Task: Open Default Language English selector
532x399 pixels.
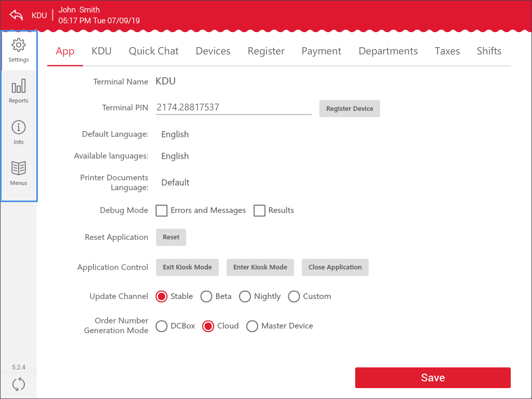Action: [175, 134]
